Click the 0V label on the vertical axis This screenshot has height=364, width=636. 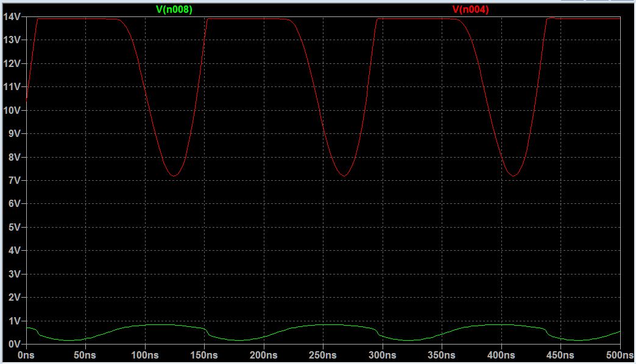click(x=13, y=344)
